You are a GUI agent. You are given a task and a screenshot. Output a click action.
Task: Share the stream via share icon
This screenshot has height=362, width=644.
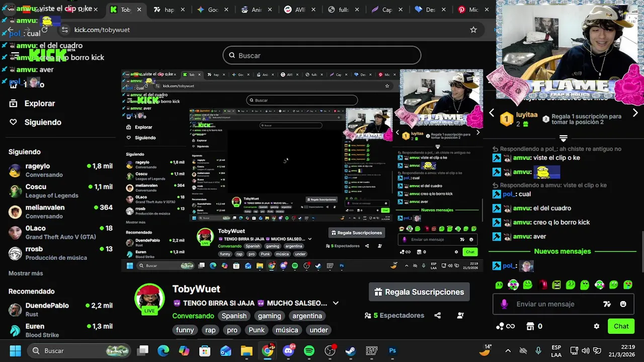click(x=437, y=315)
